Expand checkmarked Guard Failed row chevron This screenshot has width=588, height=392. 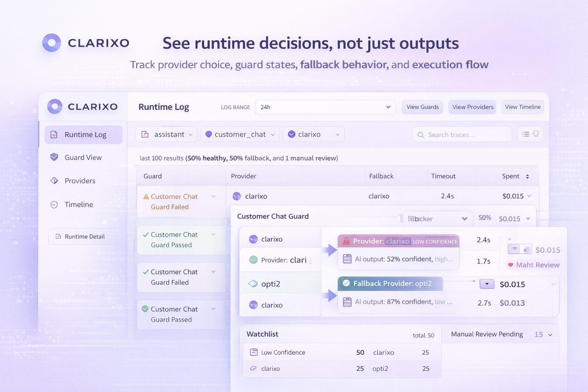point(214,272)
